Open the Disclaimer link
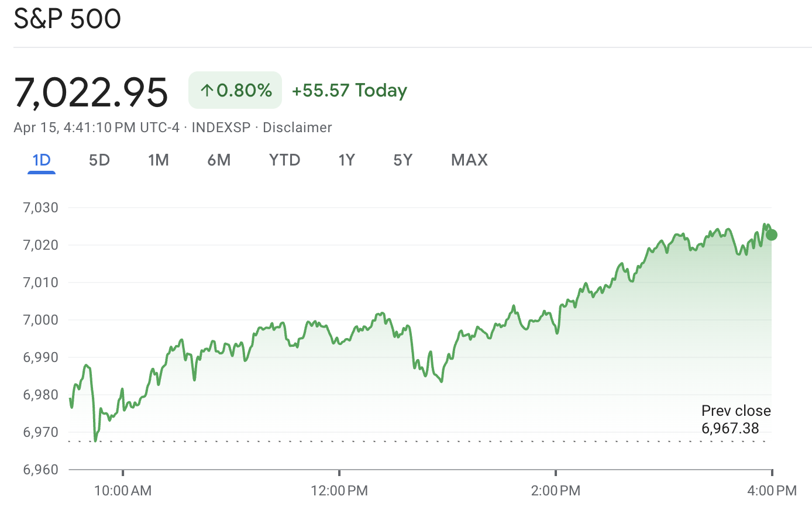The width and height of the screenshot is (812, 510). (x=297, y=127)
